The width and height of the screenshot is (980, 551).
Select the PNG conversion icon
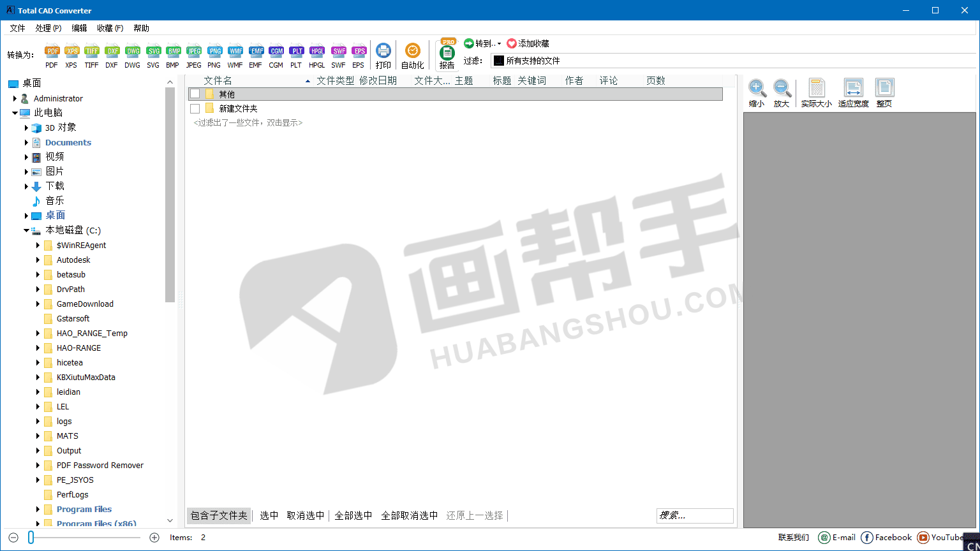point(214,56)
